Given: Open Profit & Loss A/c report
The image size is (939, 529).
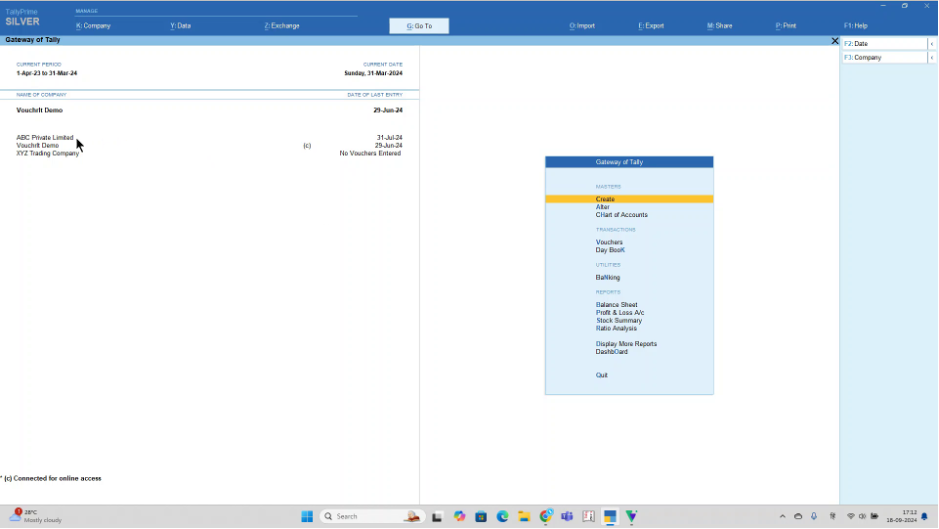Looking at the screenshot, I should click(620, 312).
